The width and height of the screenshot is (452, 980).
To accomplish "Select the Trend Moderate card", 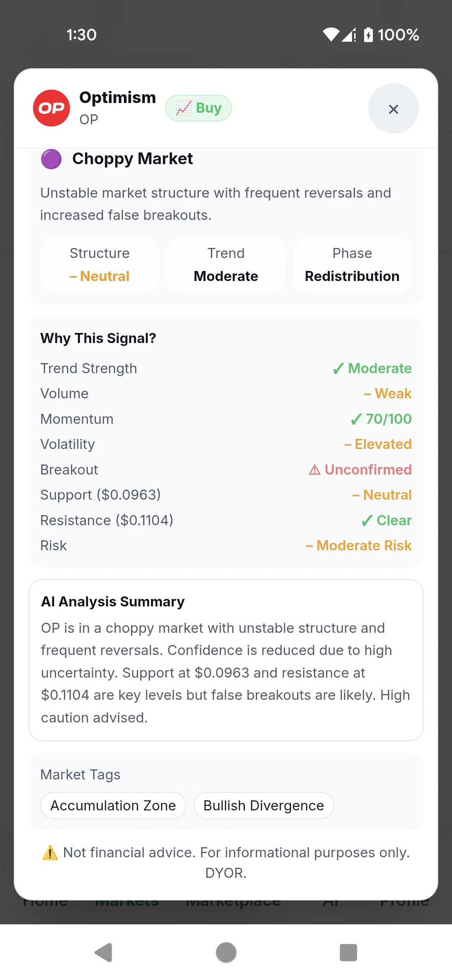I will pos(226,265).
